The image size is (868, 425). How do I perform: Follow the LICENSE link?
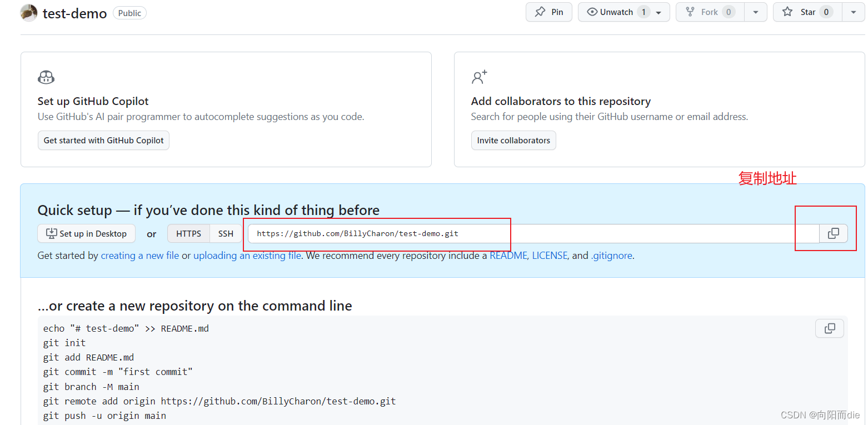pos(550,256)
